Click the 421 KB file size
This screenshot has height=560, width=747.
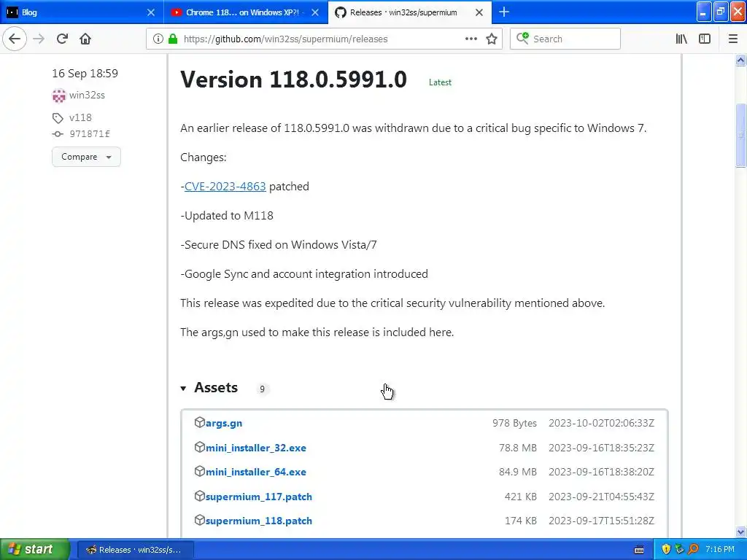pyautogui.click(x=521, y=497)
